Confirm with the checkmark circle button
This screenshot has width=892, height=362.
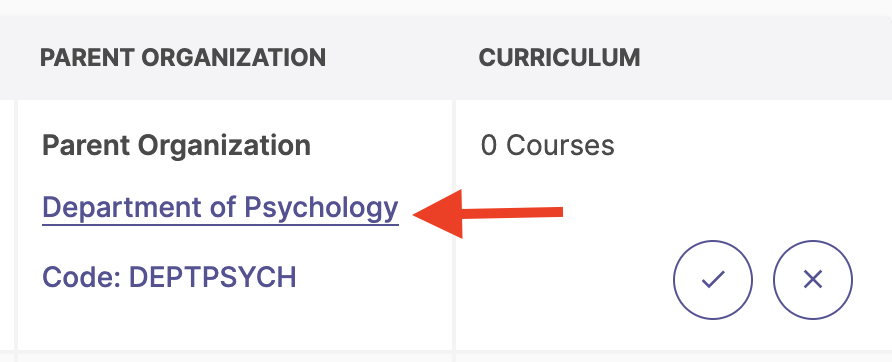[x=713, y=279]
